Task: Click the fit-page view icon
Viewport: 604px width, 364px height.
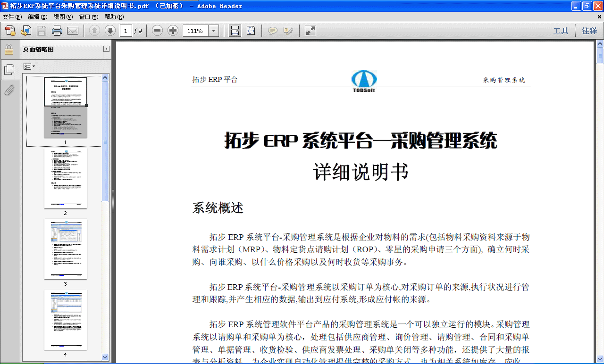Action: tap(251, 30)
